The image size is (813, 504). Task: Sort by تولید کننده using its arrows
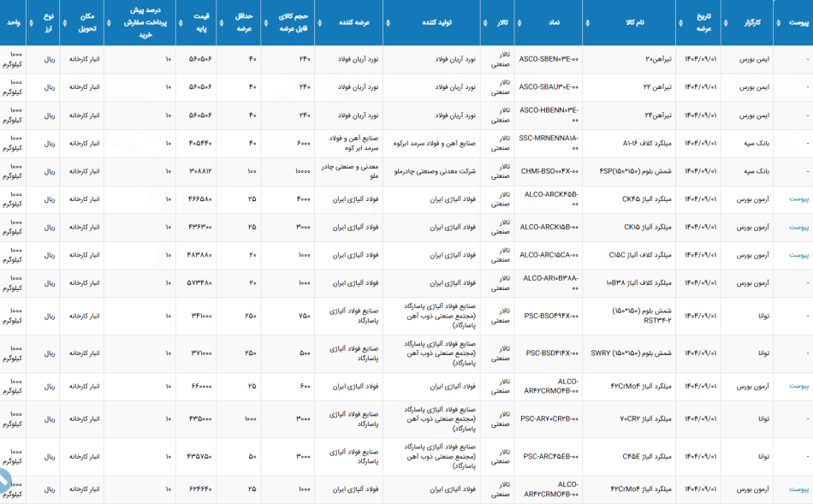[388, 23]
